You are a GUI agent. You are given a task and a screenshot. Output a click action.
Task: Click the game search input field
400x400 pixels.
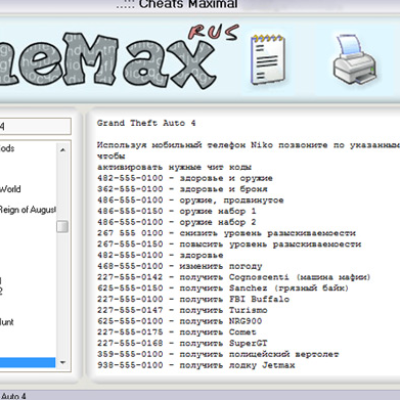click(35, 126)
